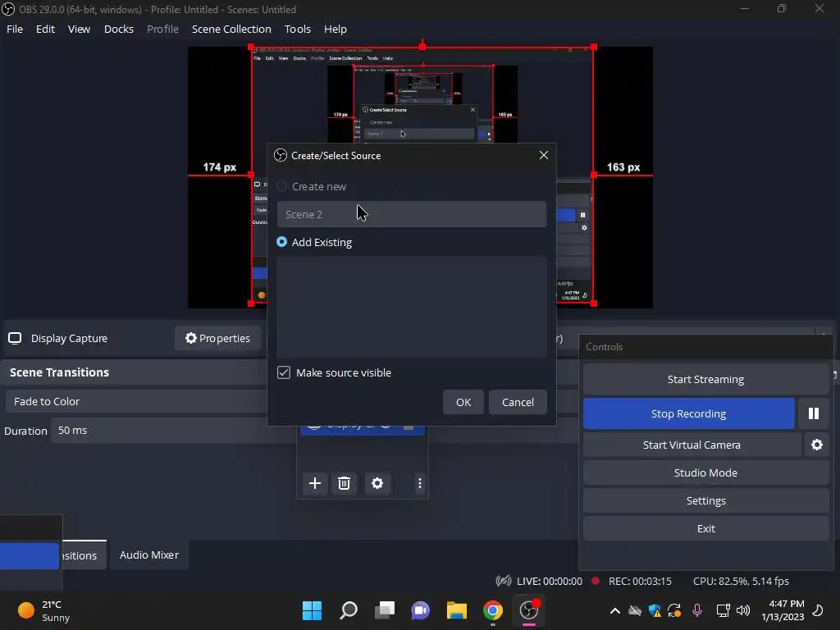Close the Create/Select Source dialog
Image resolution: width=840 pixels, height=630 pixels.
pyautogui.click(x=543, y=155)
